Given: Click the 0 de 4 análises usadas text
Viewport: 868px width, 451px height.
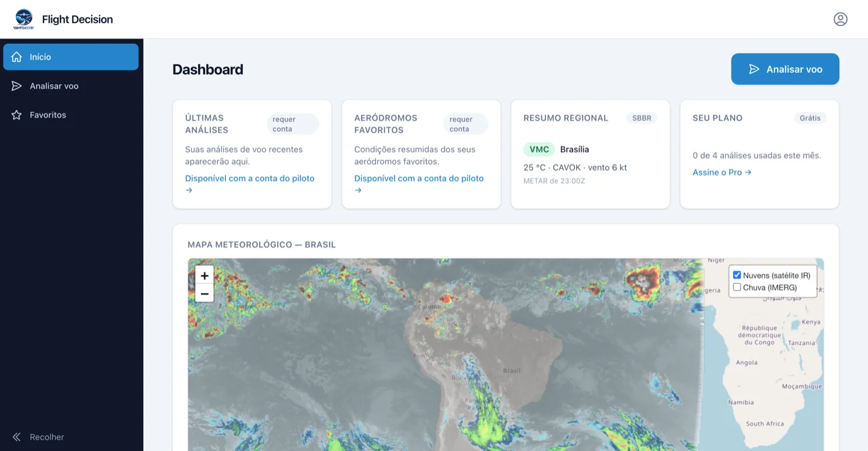Looking at the screenshot, I should (756, 155).
